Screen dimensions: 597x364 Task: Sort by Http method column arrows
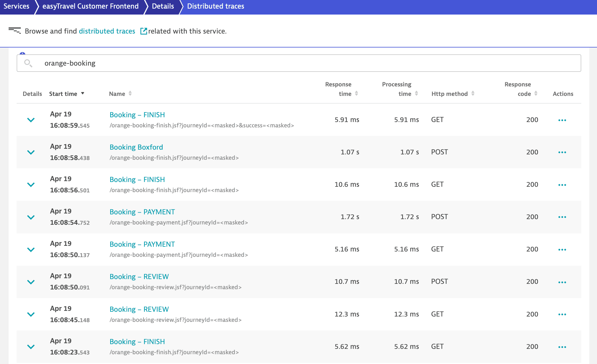[x=473, y=94]
